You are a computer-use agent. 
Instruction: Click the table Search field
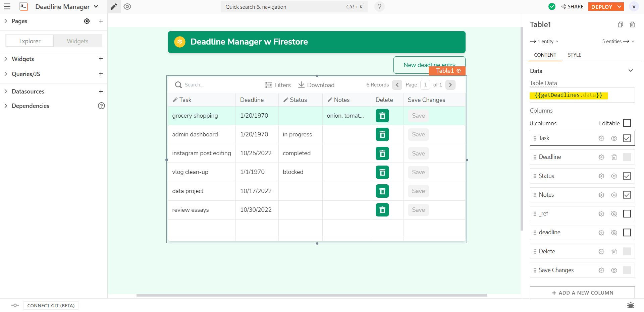click(x=215, y=85)
